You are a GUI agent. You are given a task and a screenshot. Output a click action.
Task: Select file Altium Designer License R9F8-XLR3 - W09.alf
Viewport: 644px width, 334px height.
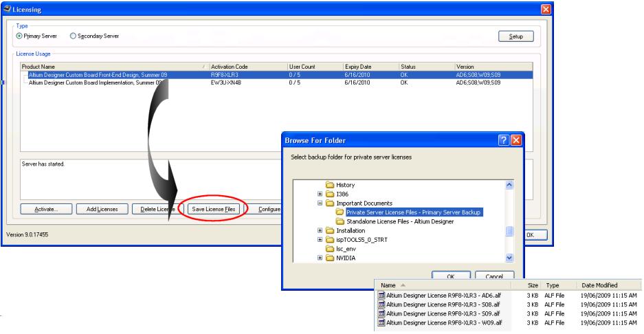pyautogui.click(x=444, y=322)
